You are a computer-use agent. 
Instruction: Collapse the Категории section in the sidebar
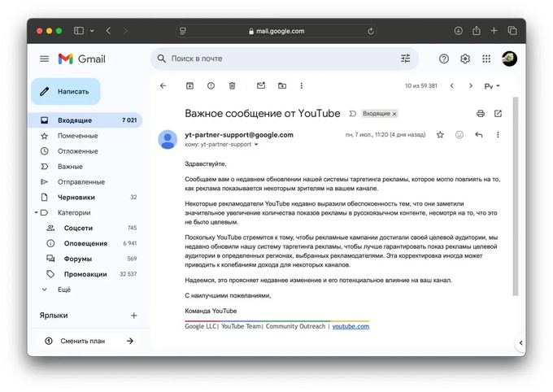tap(35, 212)
